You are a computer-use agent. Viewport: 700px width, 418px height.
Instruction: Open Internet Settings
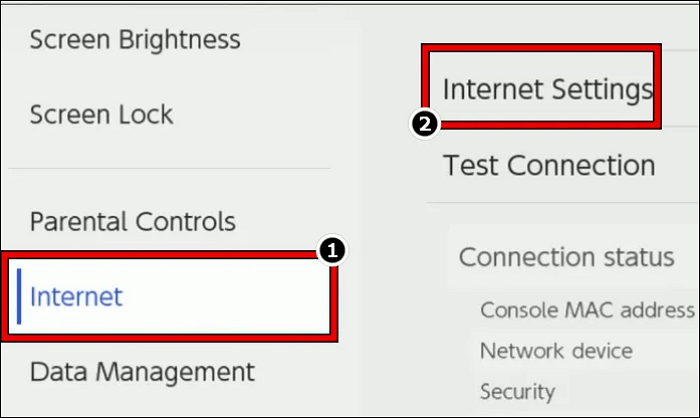click(546, 89)
